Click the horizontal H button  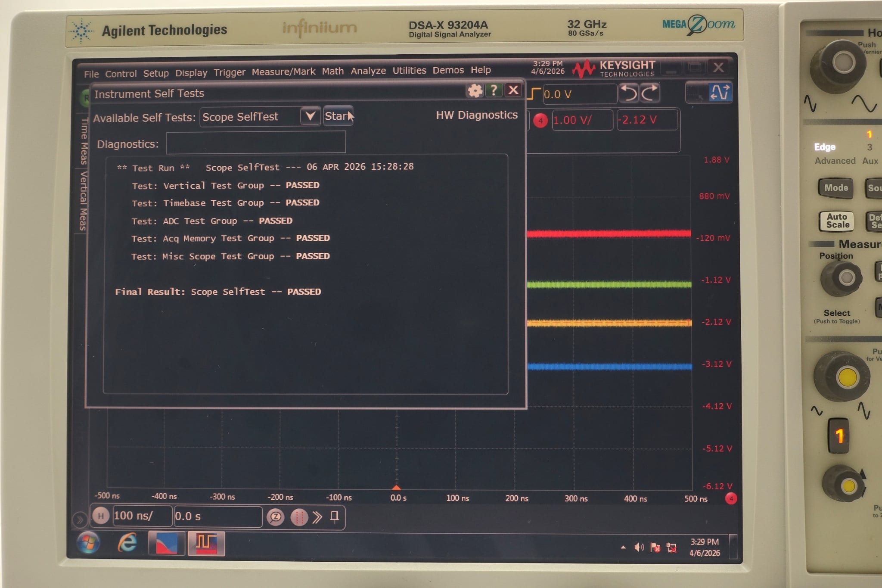coord(101,516)
